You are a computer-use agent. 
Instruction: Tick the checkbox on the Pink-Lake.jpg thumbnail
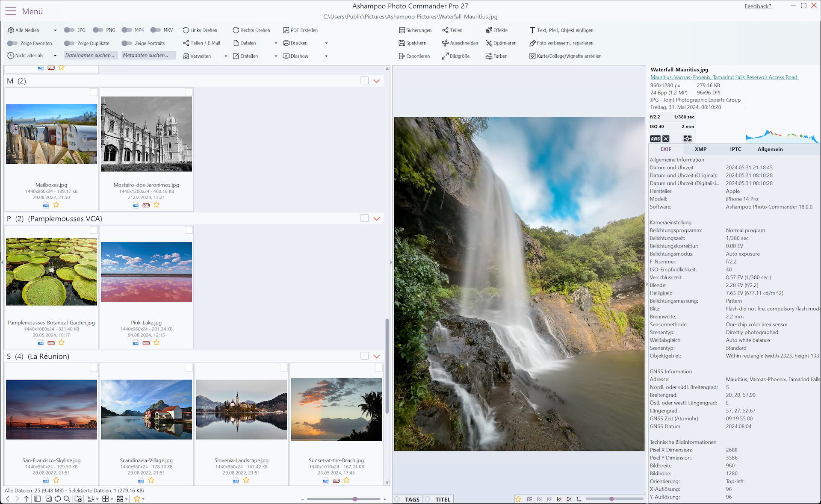[x=189, y=230]
